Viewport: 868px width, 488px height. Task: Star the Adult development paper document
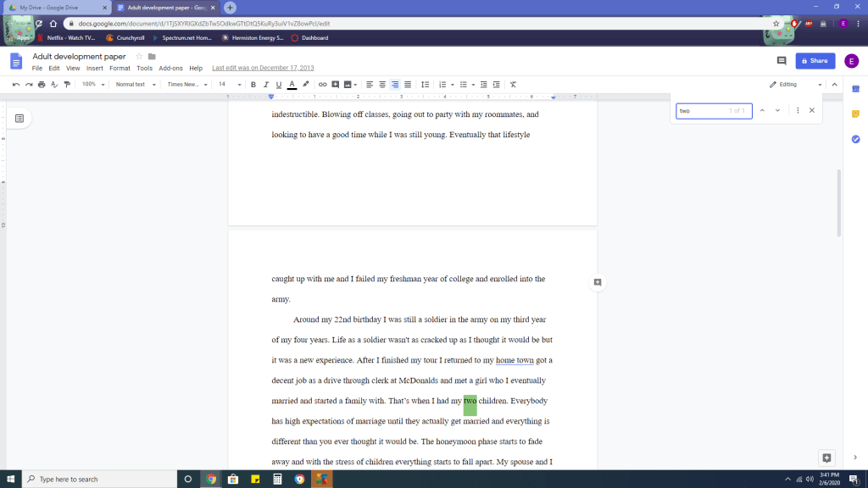click(139, 57)
